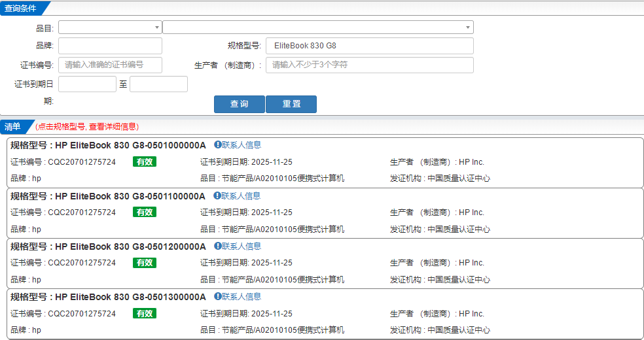
Task: Open details for HP EliteBook 830 G8-0501100000A
Action: point(130,196)
